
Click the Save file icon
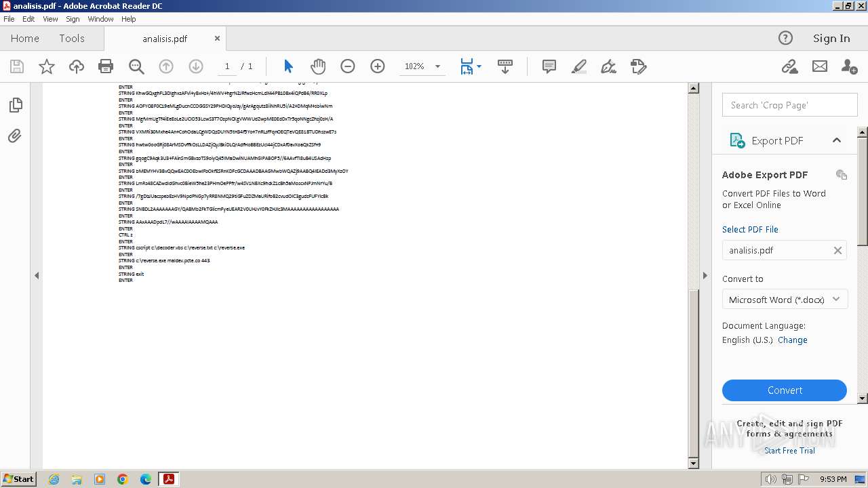point(17,66)
